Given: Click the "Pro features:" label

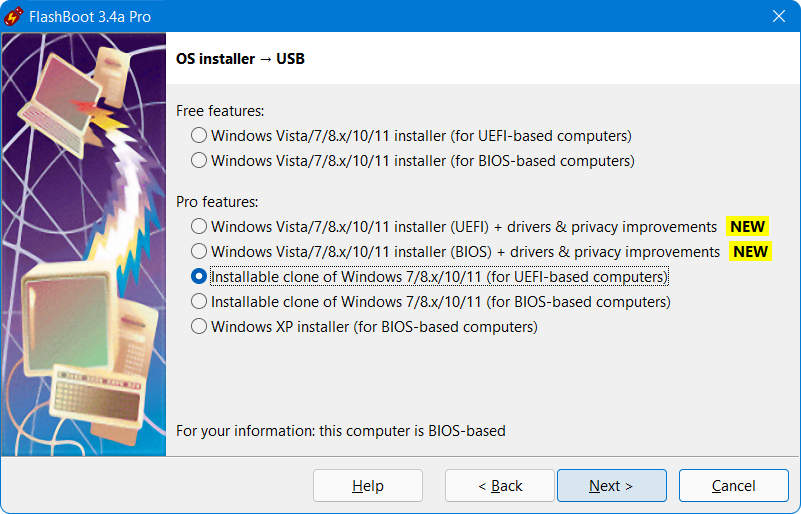Looking at the screenshot, I should [217, 202].
